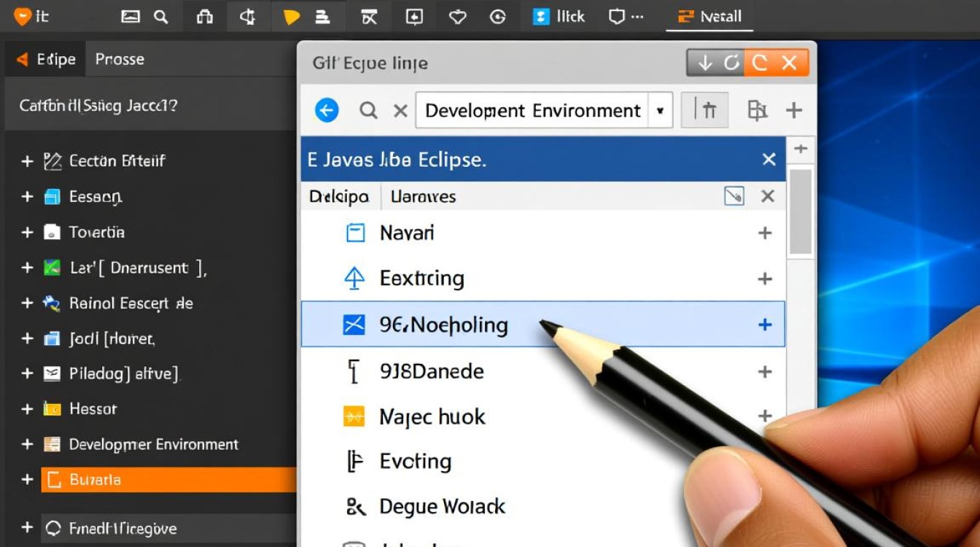Image resolution: width=980 pixels, height=547 pixels.
Task: Toggle the pin icon next to search field
Action: [704, 109]
